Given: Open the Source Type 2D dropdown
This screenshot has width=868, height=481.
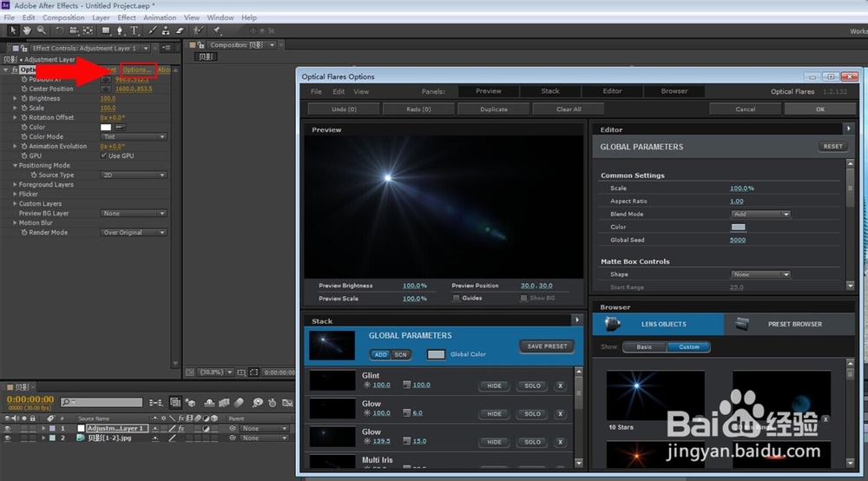Looking at the screenshot, I should [134, 175].
